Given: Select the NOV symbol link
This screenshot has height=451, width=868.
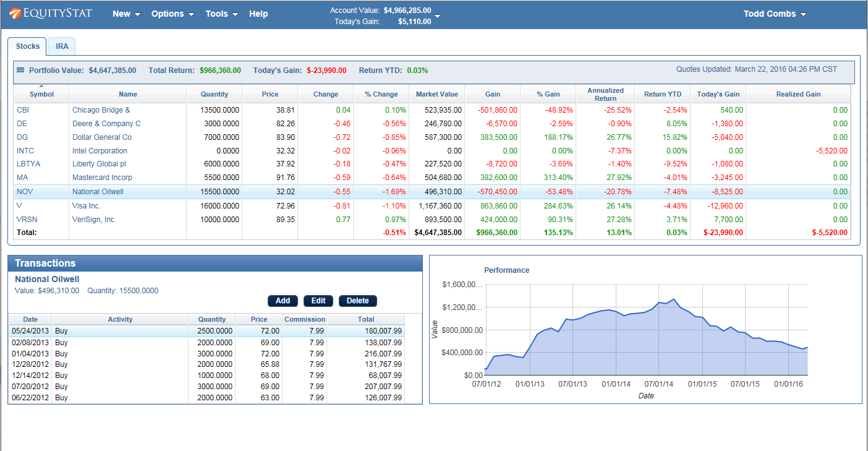Looking at the screenshot, I should click(x=24, y=192).
